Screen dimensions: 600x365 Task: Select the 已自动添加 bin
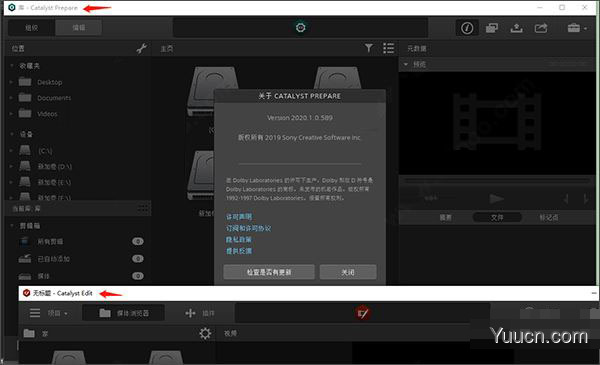53,259
